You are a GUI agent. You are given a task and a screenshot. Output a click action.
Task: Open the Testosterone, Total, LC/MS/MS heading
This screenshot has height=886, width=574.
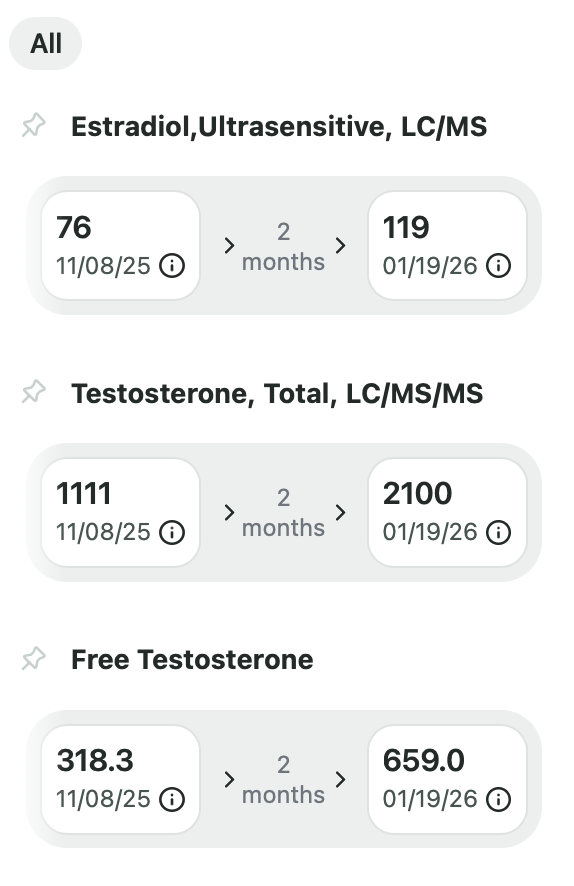277,393
